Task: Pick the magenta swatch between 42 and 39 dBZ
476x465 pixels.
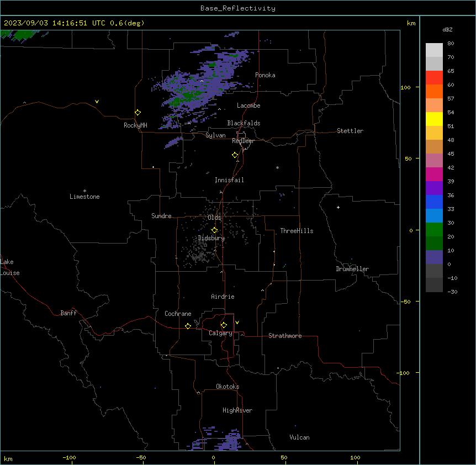Action: point(434,174)
